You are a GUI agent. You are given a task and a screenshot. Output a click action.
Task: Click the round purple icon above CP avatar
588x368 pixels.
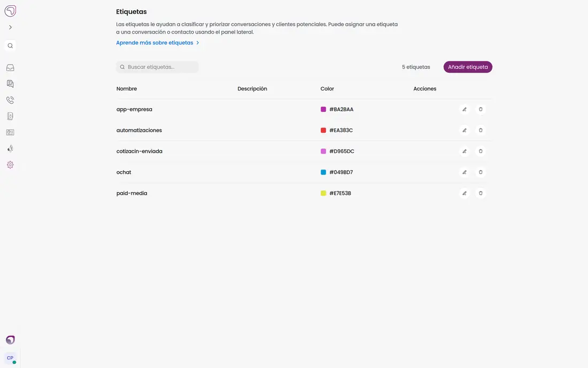(11, 340)
